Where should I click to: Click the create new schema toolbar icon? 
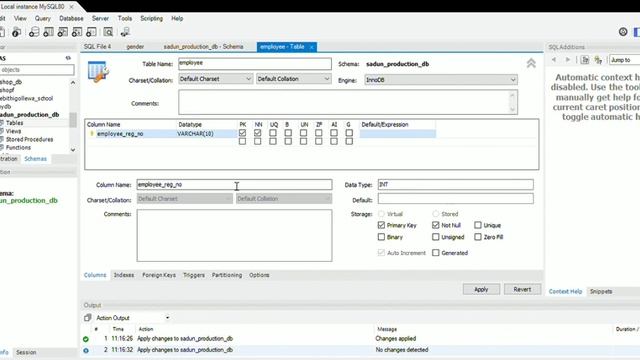coord(34,32)
